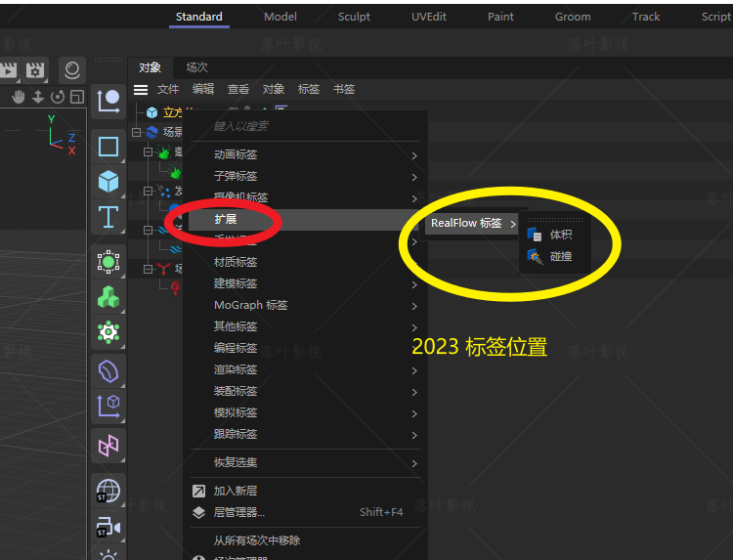This screenshot has height=560, width=733.
Task: Click the green sphere with brackets generator icon
Action: pyautogui.click(x=108, y=262)
